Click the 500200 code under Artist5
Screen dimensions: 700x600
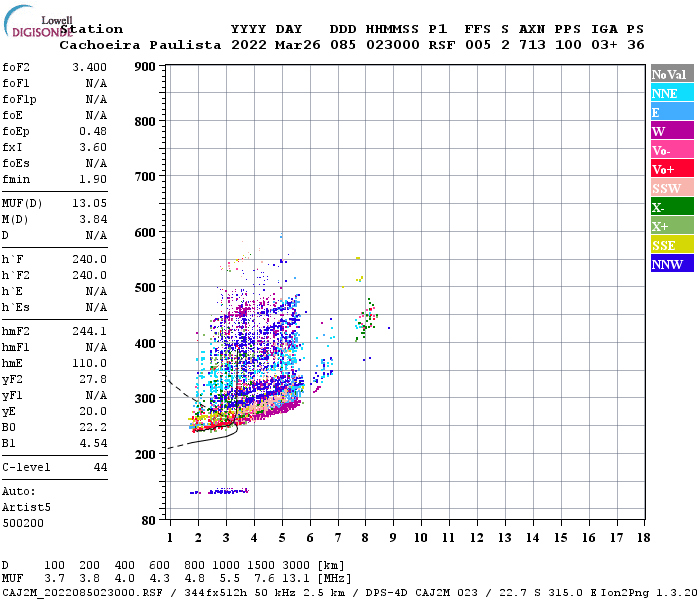23,523
